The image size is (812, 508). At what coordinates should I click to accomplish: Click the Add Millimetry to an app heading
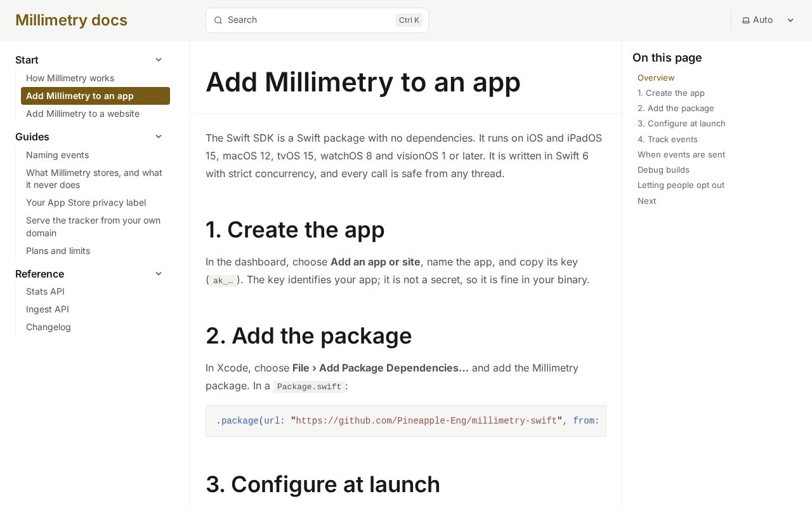pyautogui.click(x=363, y=82)
